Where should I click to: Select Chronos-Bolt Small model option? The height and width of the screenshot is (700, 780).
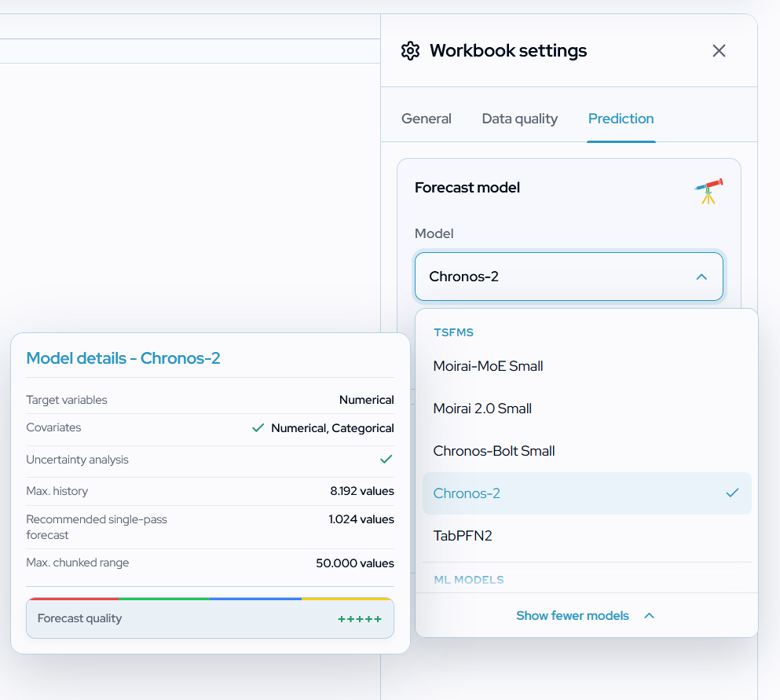tap(587, 451)
